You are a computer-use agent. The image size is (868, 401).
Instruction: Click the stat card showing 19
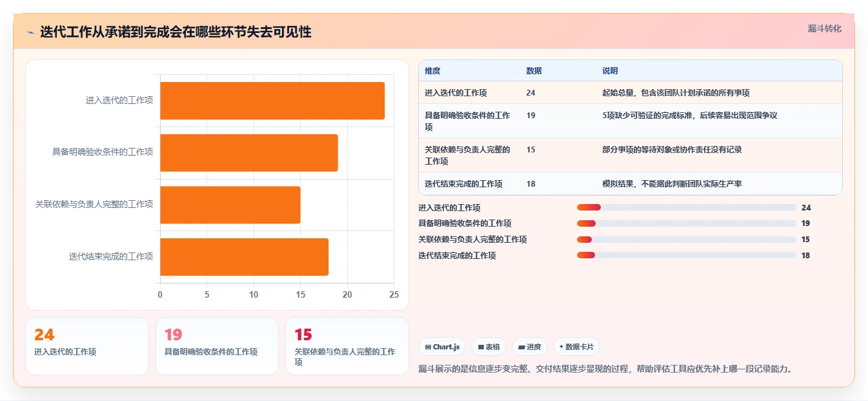(x=217, y=346)
